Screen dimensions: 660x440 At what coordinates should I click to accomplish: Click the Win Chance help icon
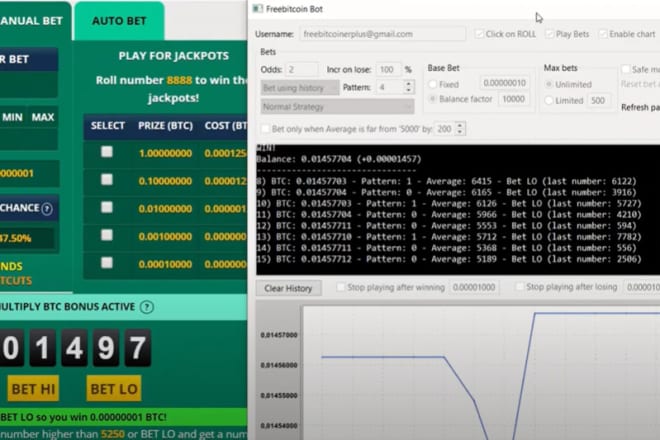tap(47, 208)
